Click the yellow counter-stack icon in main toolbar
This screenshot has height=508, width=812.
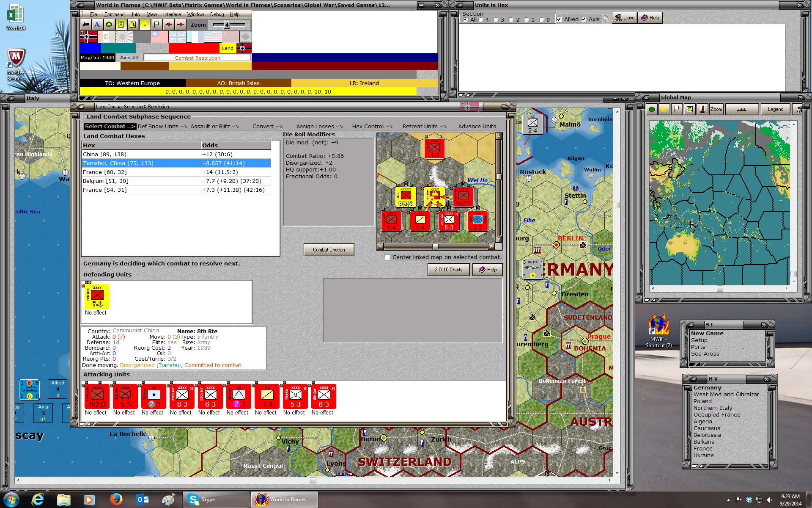tap(133, 25)
